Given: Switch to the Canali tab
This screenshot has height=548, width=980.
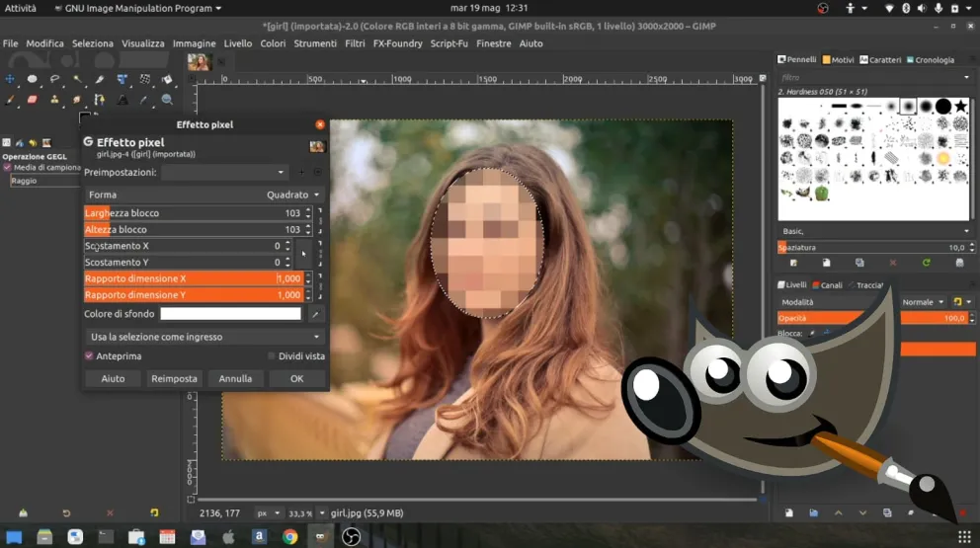Looking at the screenshot, I should pos(827,285).
